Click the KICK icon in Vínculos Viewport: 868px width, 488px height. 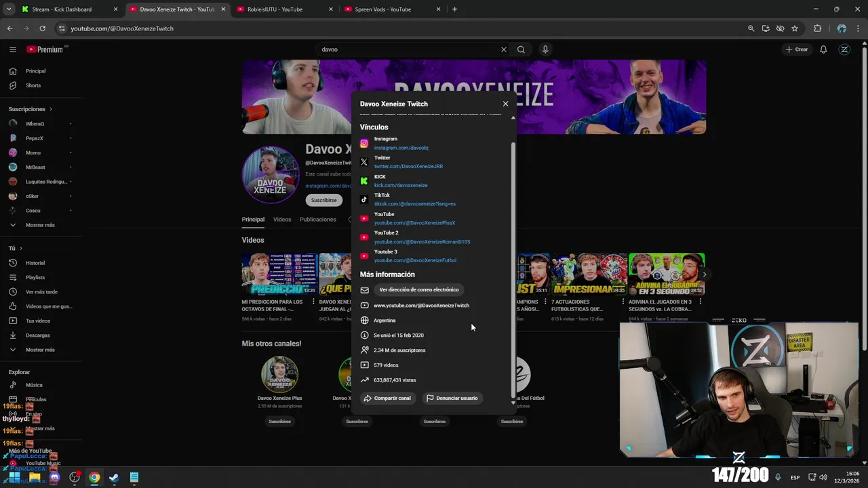pyautogui.click(x=364, y=181)
